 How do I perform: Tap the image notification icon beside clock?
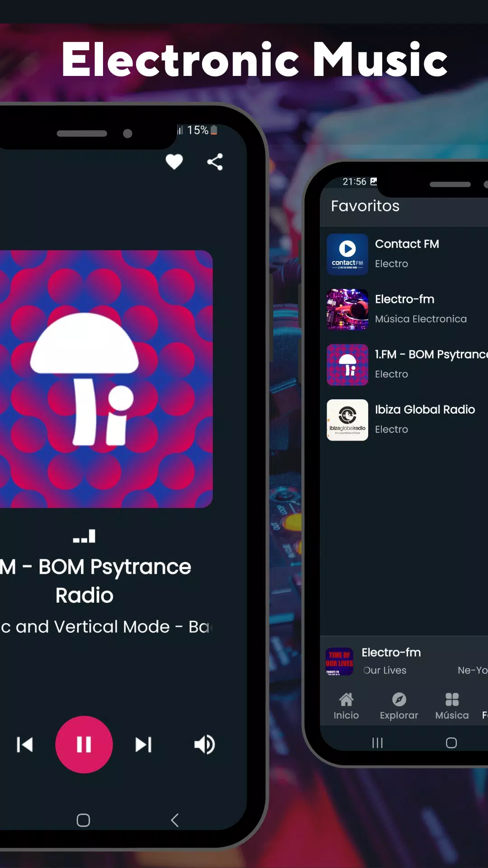(x=374, y=181)
